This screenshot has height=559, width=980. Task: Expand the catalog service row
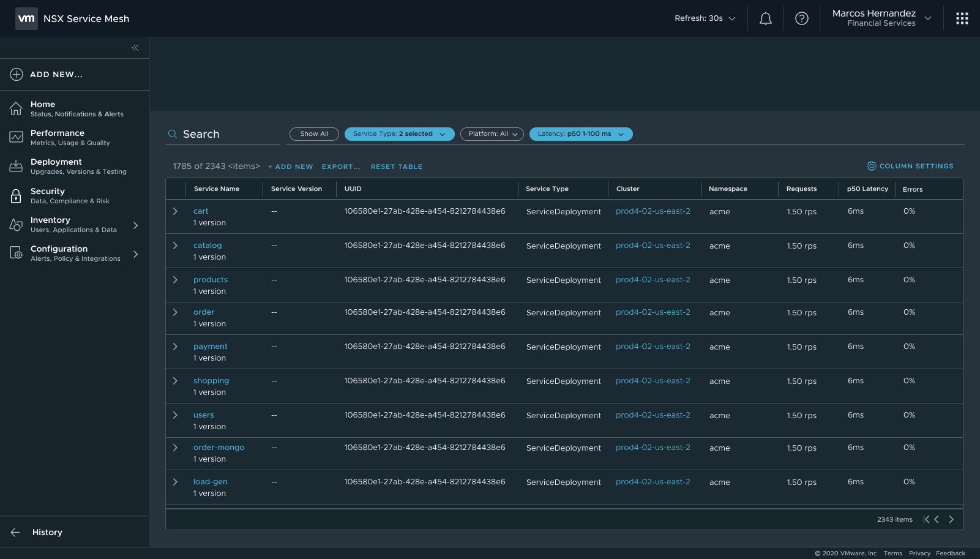tap(175, 246)
